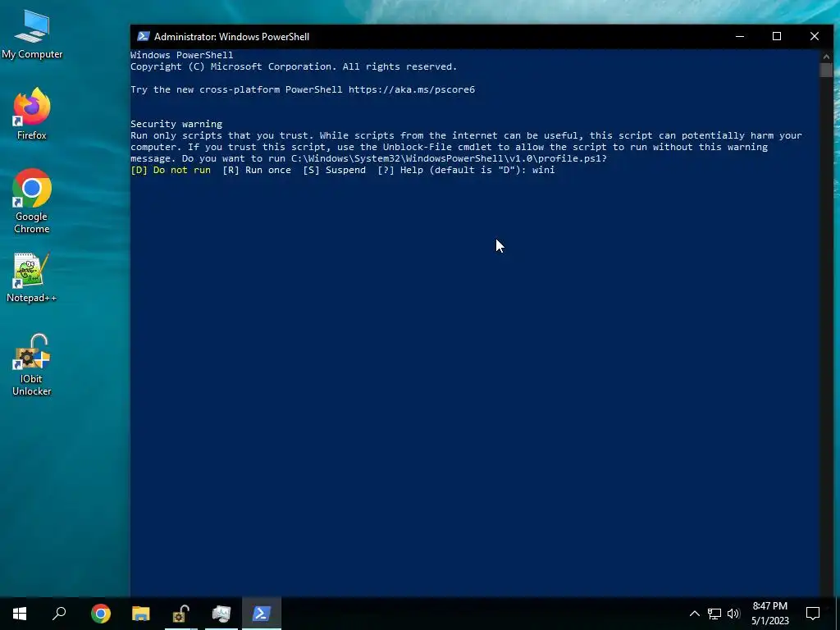
Task: Maximize the PowerShell window
Action: [777, 36]
